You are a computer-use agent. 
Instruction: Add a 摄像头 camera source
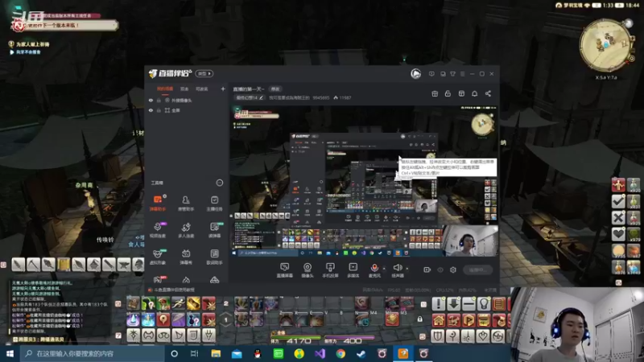[308, 270]
